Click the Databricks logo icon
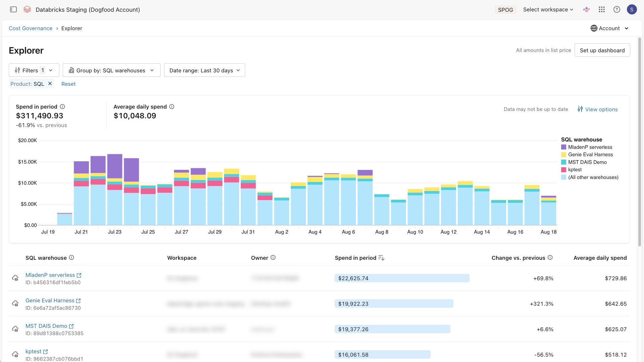Screen dimensions: 644x362 (x=27, y=9)
